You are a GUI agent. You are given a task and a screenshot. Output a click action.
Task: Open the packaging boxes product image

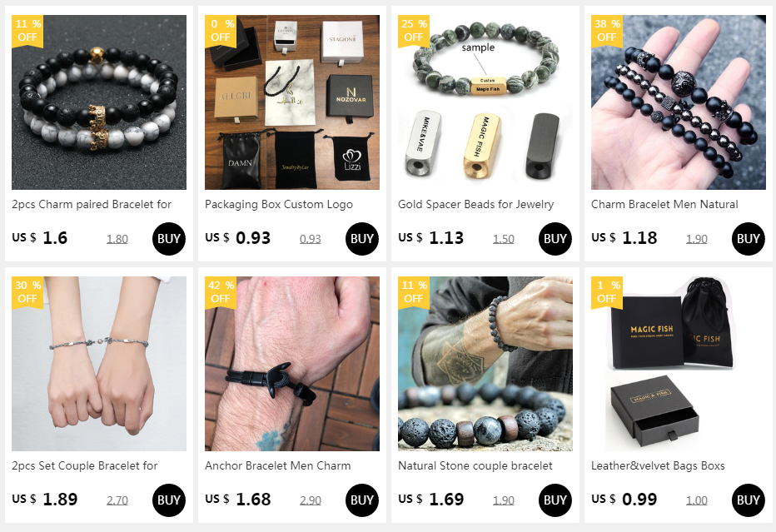pos(292,102)
